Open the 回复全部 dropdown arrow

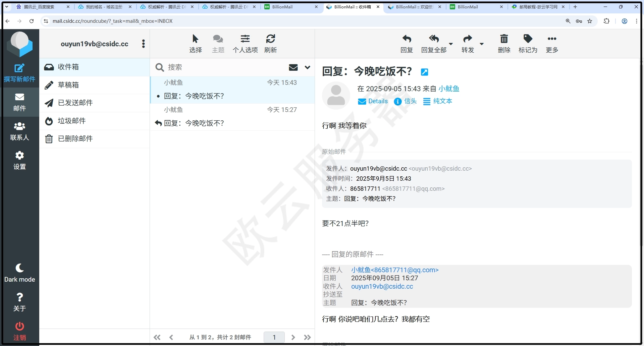[x=451, y=44]
